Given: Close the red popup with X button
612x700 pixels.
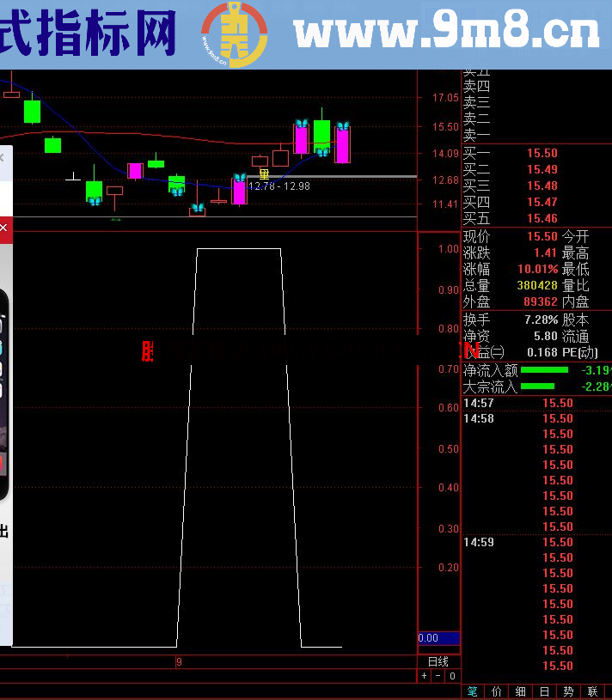Looking at the screenshot, I should (x=3, y=228).
